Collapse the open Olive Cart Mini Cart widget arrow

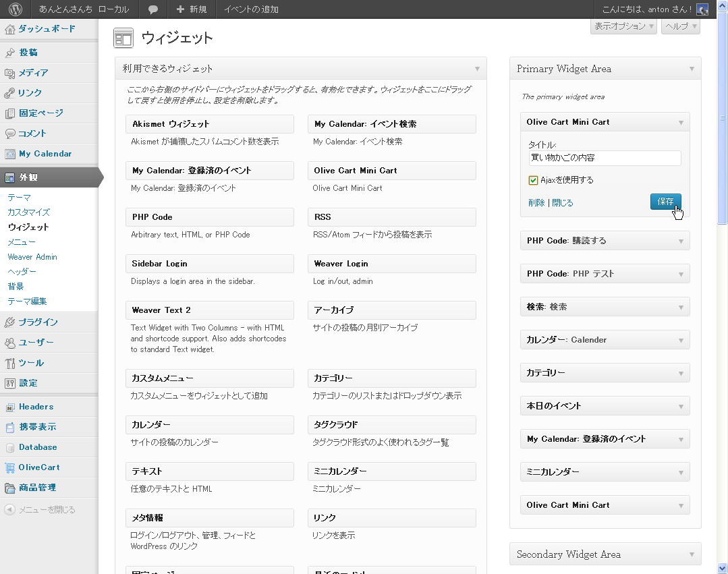click(x=681, y=123)
